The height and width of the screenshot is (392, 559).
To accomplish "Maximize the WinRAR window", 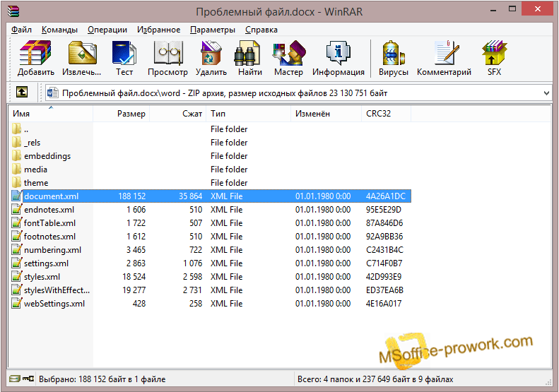I will coord(512,9).
